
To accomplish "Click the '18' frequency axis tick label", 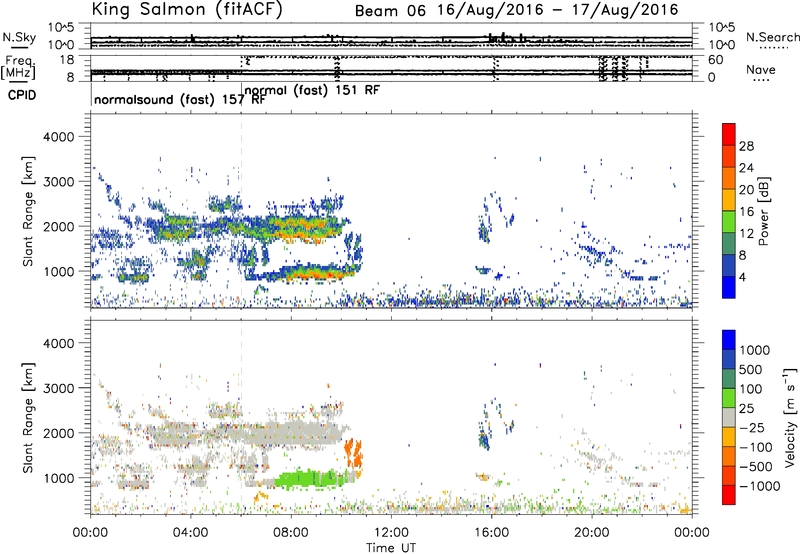I will pyautogui.click(x=68, y=60).
